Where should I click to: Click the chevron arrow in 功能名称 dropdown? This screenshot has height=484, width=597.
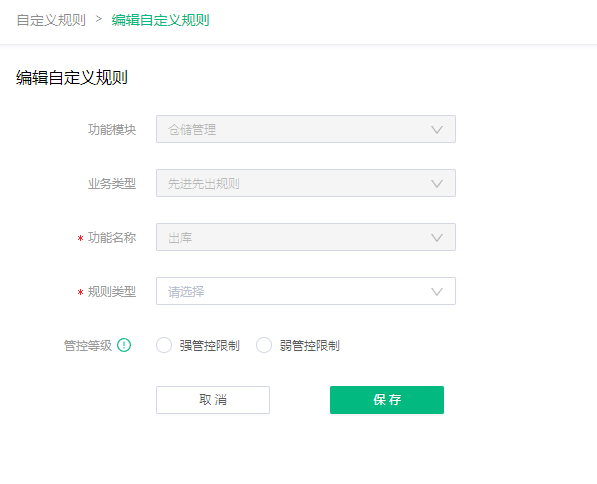(x=437, y=238)
